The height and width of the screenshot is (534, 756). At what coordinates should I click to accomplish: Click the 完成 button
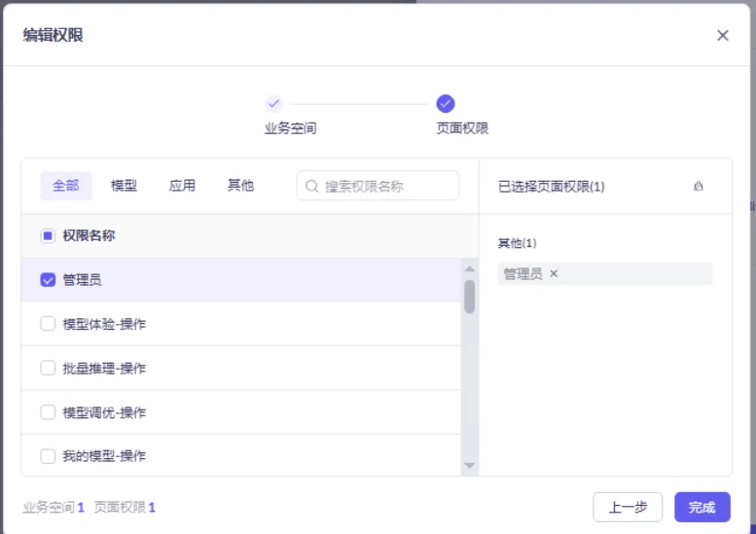click(702, 507)
